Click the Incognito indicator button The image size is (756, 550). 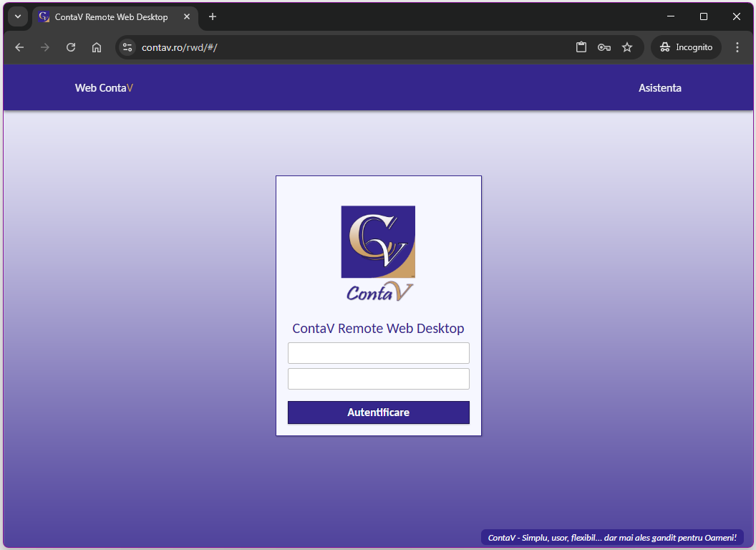coord(686,47)
